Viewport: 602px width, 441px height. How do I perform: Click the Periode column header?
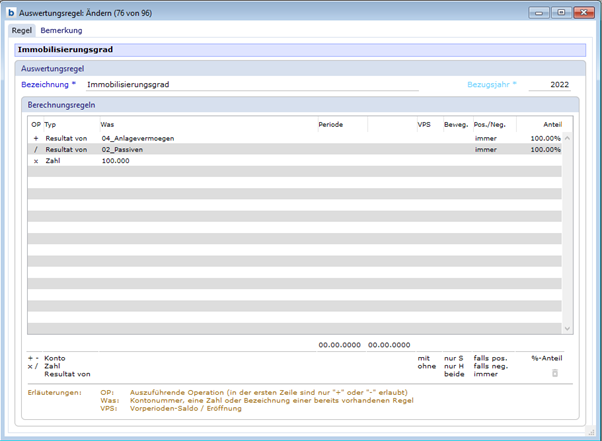(x=330, y=124)
